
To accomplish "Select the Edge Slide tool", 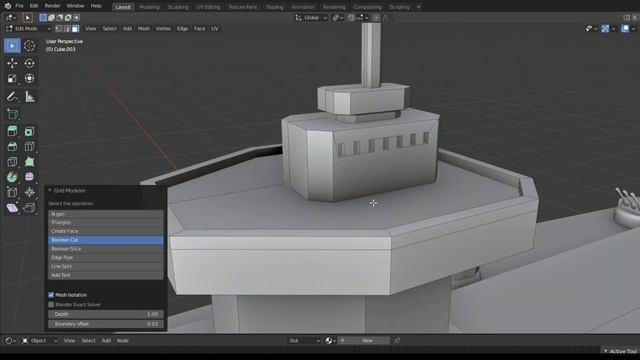I will [x=12, y=192].
